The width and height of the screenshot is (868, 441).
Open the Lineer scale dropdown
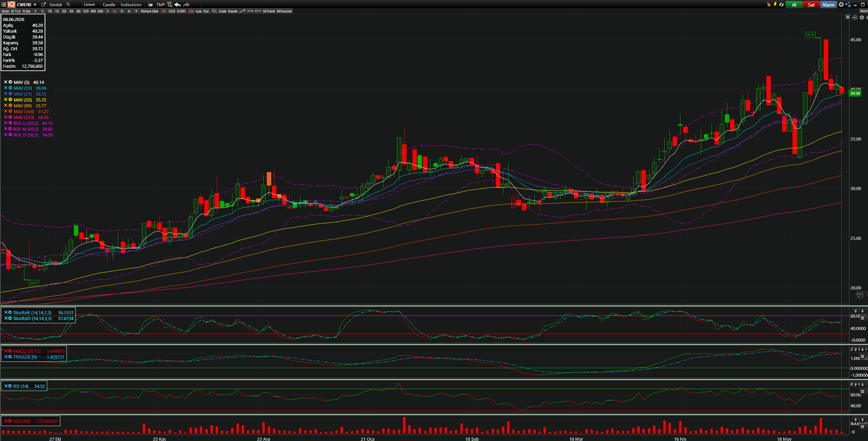pyautogui.click(x=91, y=4)
